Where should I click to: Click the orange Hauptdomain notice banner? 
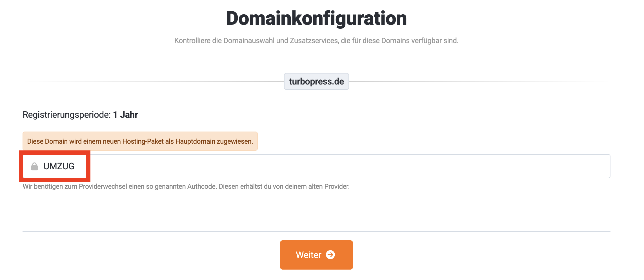[140, 141]
